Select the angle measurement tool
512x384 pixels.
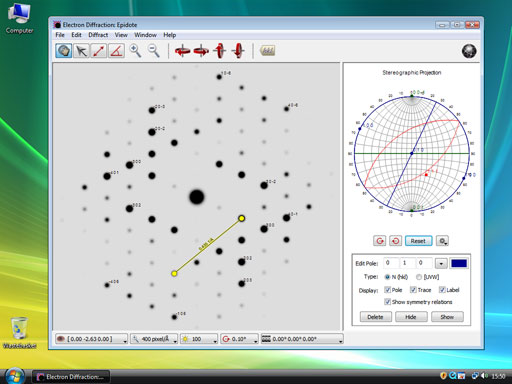coord(116,51)
